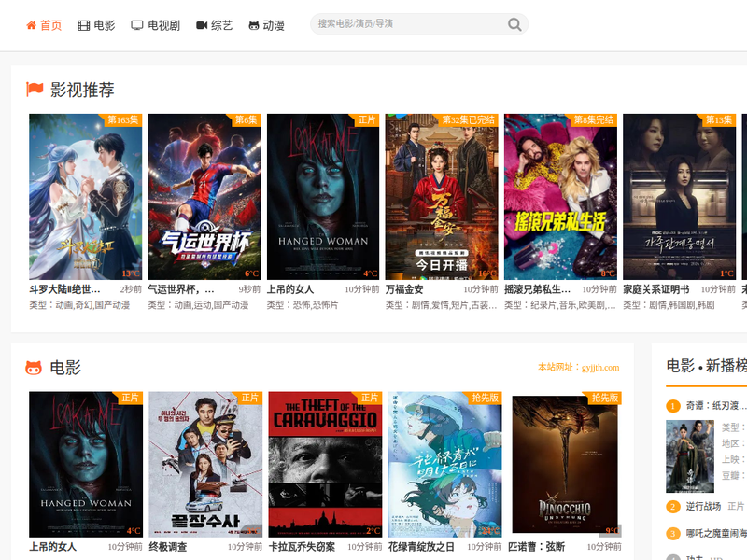The image size is (747, 560).
Task: Click the 第163集 badge on 斗罗大陆
Action: pyautogui.click(x=123, y=120)
